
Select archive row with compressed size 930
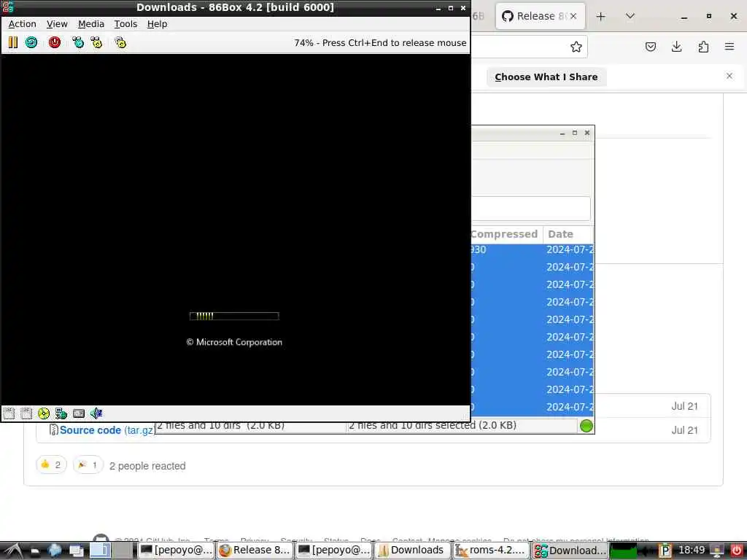click(x=532, y=249)
